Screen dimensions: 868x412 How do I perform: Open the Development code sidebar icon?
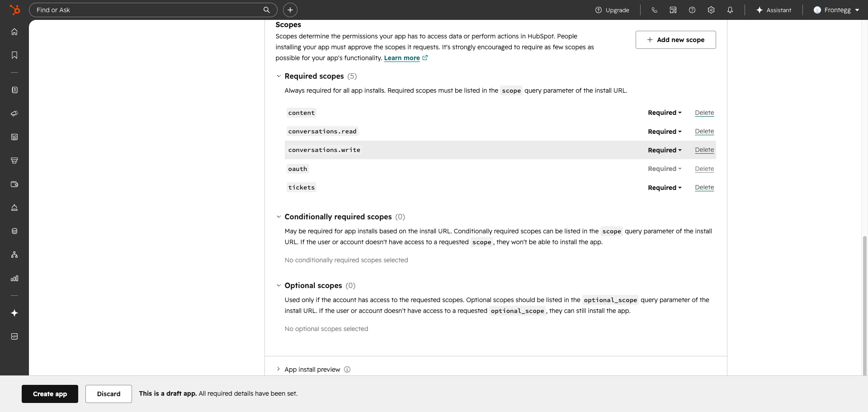point(14,336)
